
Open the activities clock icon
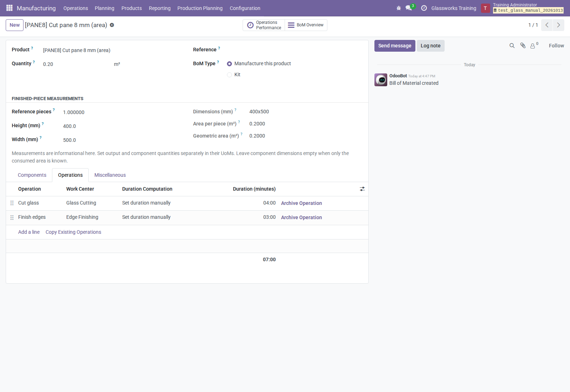click(x=424, y=8)
